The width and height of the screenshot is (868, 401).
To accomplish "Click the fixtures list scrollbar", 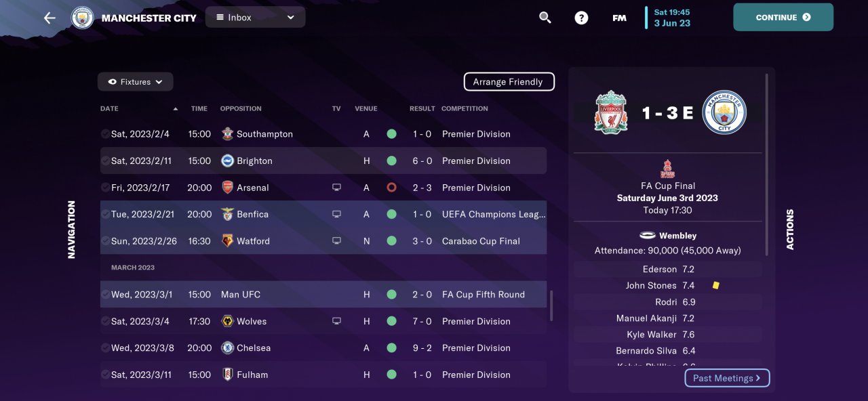I will tap(551, 306).
